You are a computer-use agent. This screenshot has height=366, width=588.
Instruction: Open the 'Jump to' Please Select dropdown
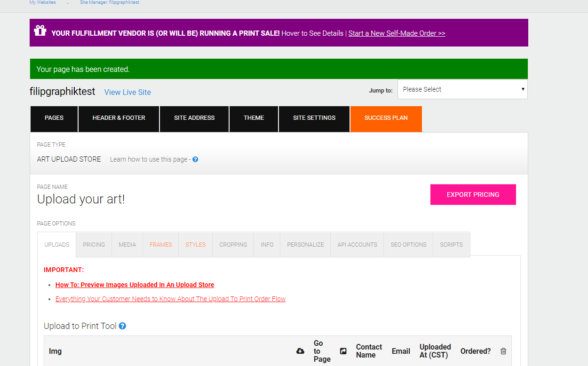[x=462, y=89]
